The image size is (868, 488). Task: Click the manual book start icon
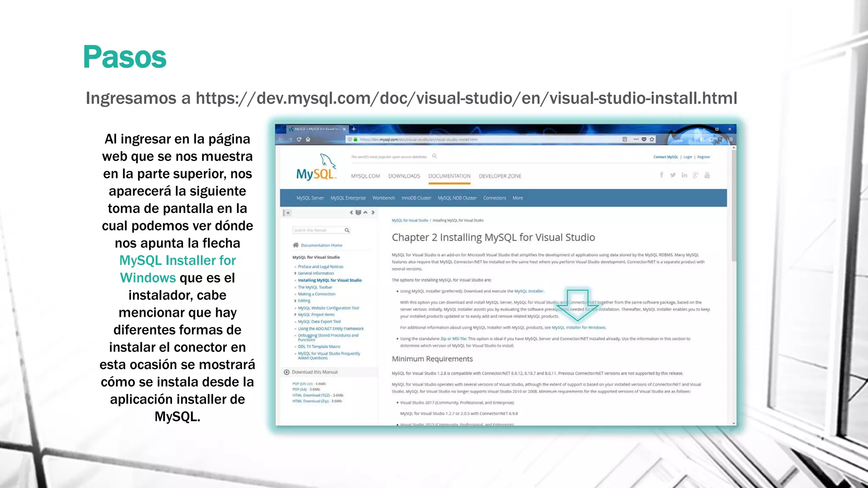coord(358,213)
